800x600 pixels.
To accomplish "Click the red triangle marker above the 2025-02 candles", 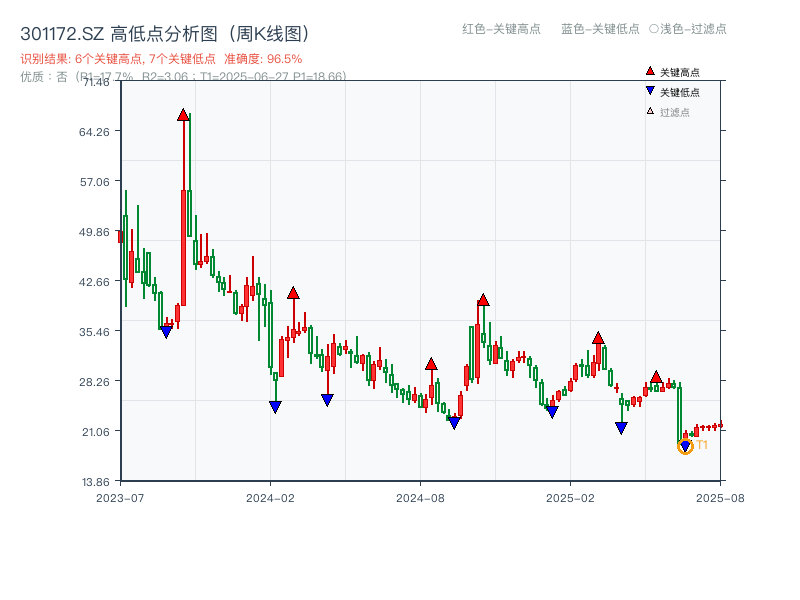I will click(597, 339).
